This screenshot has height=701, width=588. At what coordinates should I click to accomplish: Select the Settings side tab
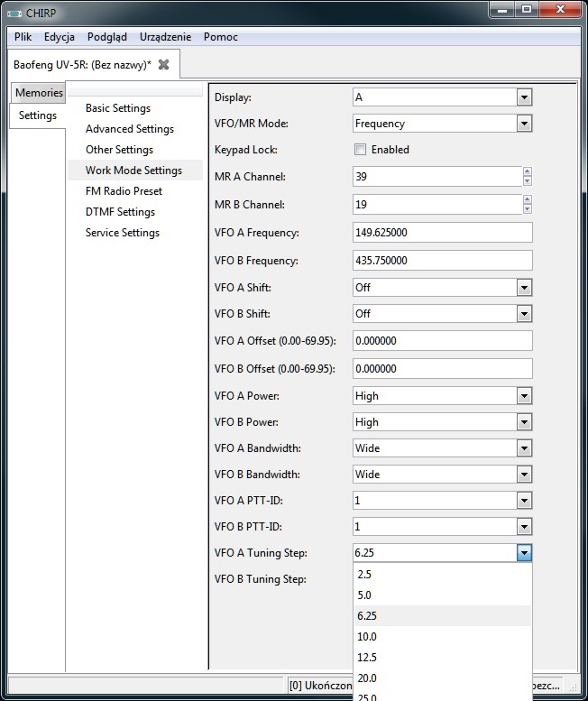pos(38,115)
